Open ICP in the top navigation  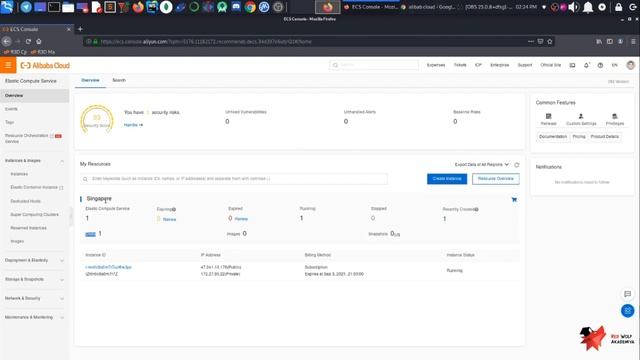click(x=478, y=65)
